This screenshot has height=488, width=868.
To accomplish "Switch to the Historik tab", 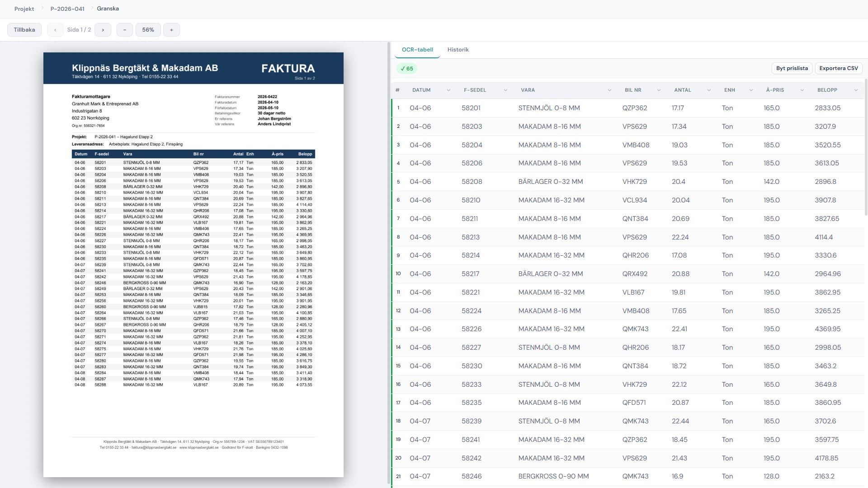I will (x=458, y=50).
